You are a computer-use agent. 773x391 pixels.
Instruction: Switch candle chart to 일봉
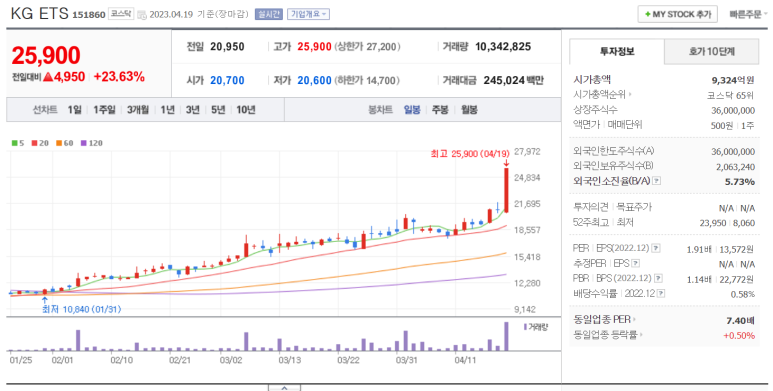click(x=412, y=109)
